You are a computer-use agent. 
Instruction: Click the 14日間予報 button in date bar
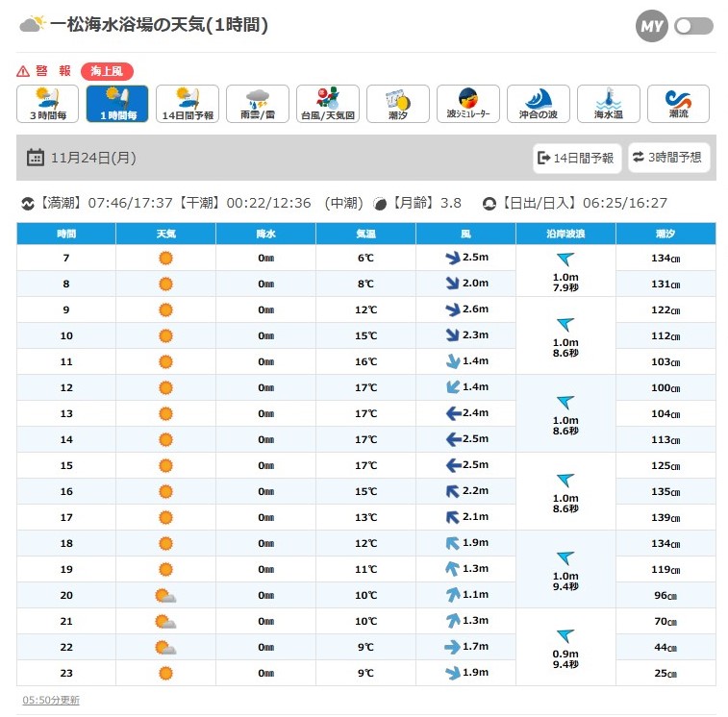pyautogui.click(x=577, y=158)
